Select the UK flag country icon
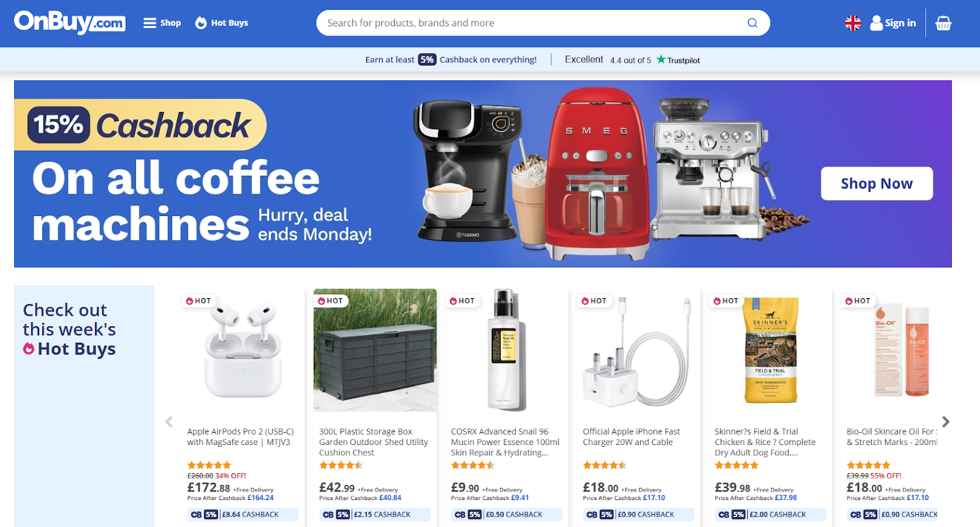 coord(853,23)
